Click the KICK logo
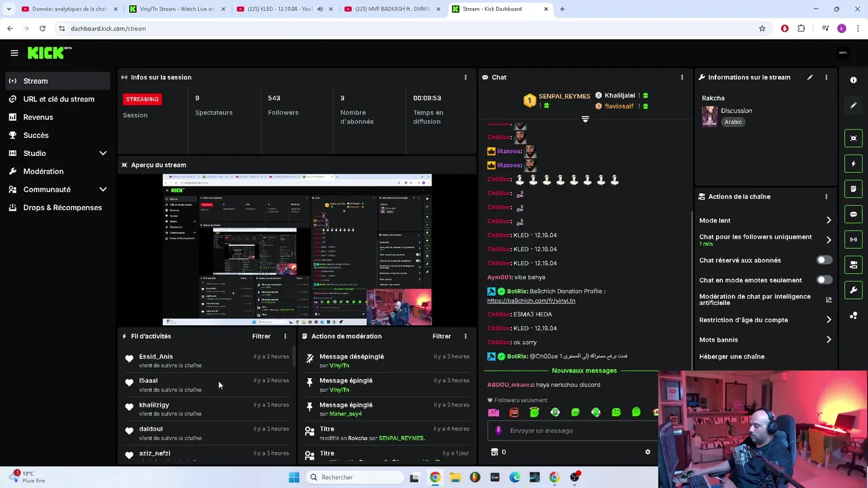The image size is (868, 488). pos(49,53)
